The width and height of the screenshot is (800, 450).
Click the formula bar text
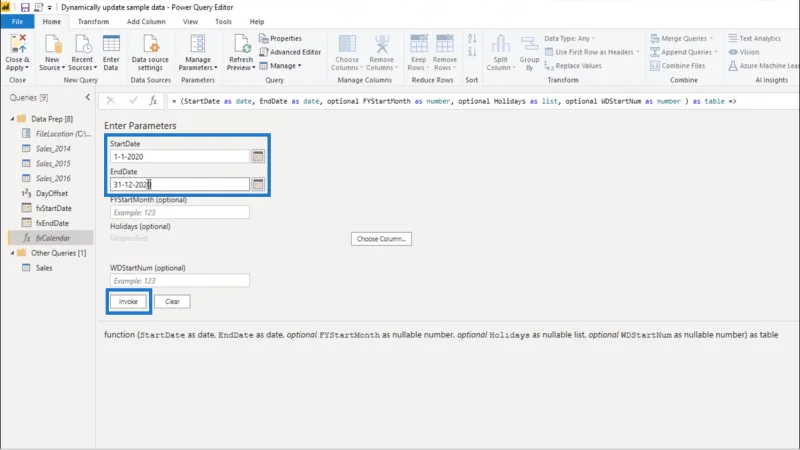tap(454, 101)
